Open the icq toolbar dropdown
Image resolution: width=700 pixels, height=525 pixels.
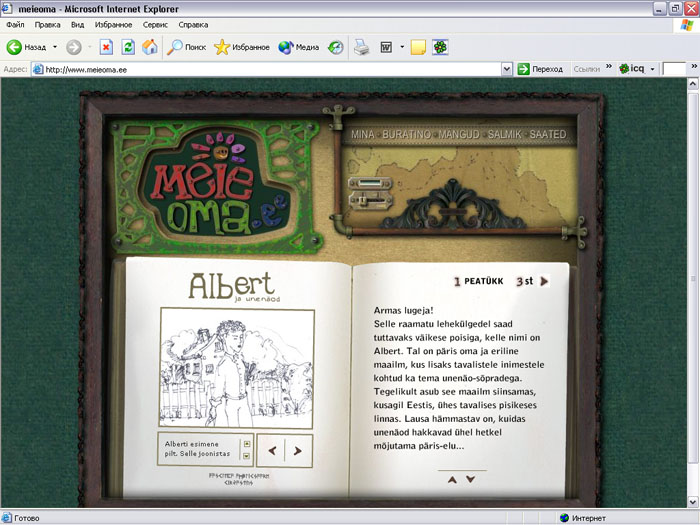652,69
